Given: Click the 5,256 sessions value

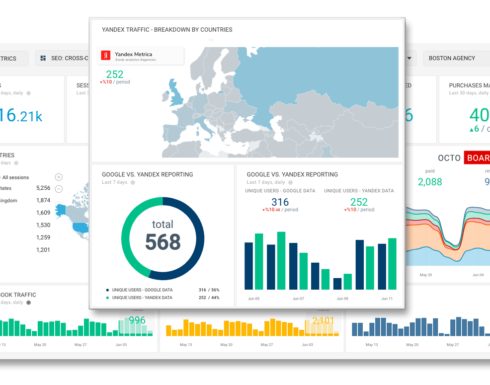Looking at the screenshot, I should [x=43, y=188].
